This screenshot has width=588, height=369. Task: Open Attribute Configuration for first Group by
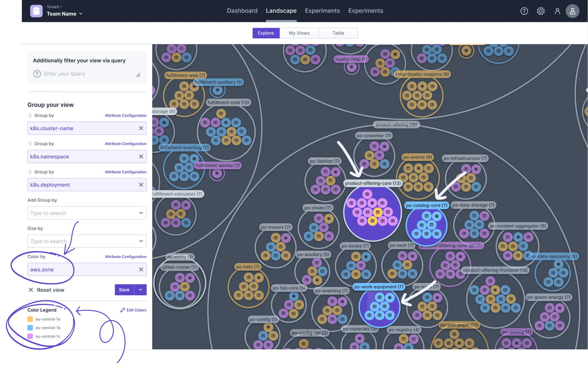126,116
